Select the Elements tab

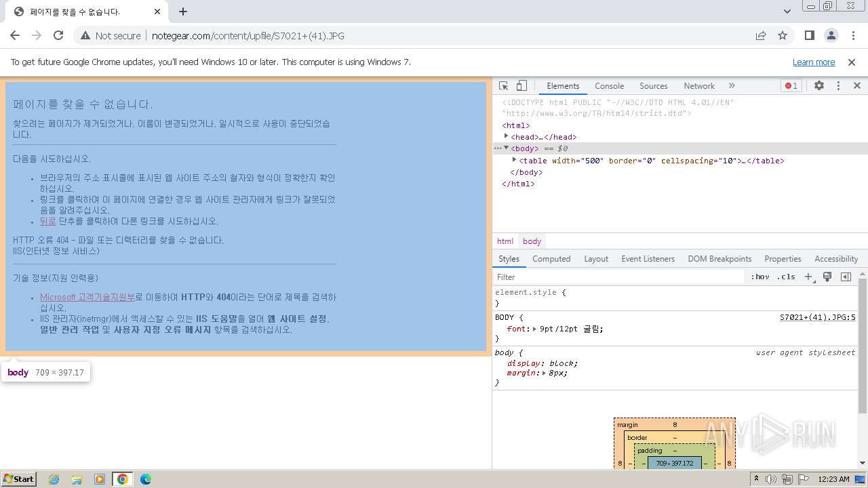tap(563, 86)
